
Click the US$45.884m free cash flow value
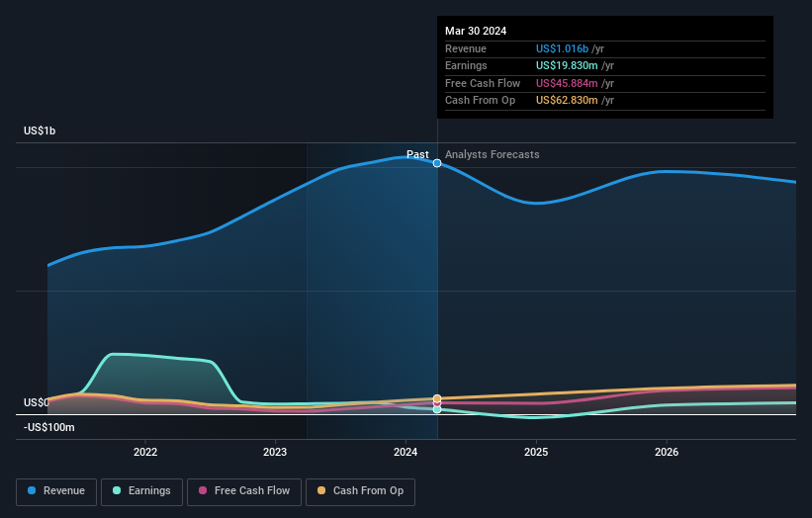coord(567,83)
